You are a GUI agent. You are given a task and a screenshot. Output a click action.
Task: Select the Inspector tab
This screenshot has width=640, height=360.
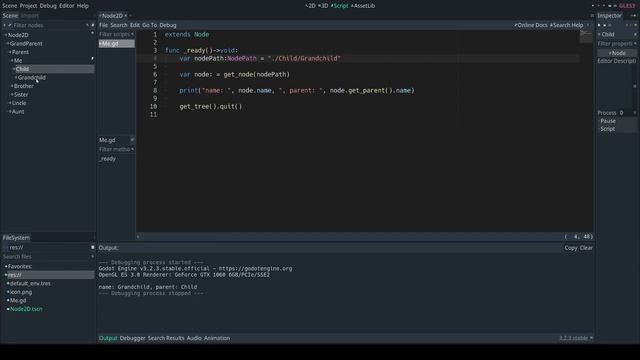[x=609, y=16]
